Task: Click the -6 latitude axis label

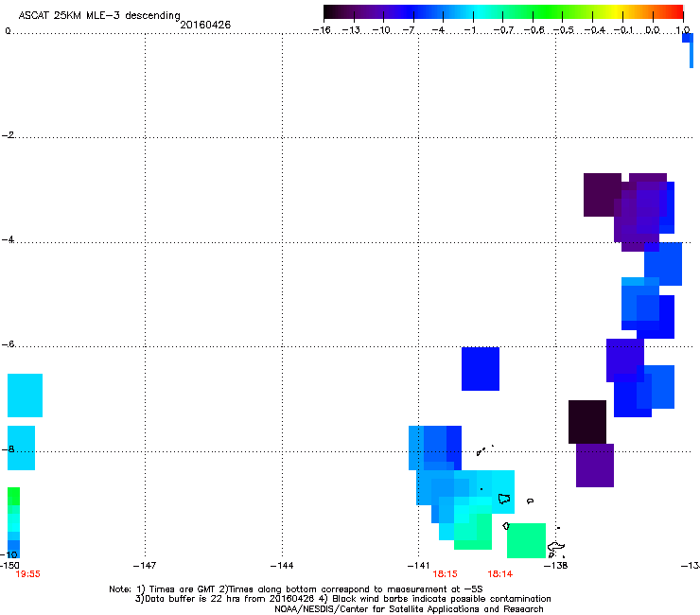Action: [8, 343]
